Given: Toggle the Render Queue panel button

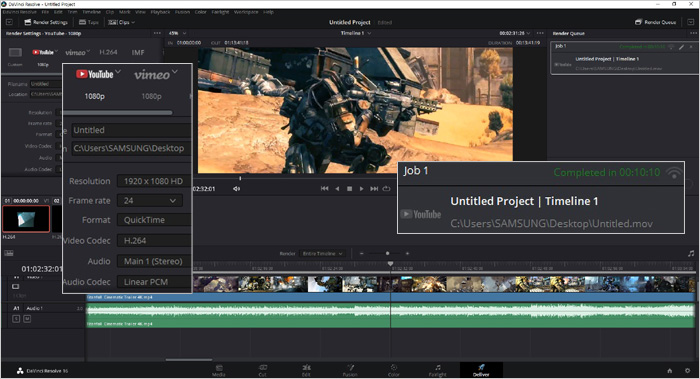Looking at the screenshot, I should (x=656, y=22).
